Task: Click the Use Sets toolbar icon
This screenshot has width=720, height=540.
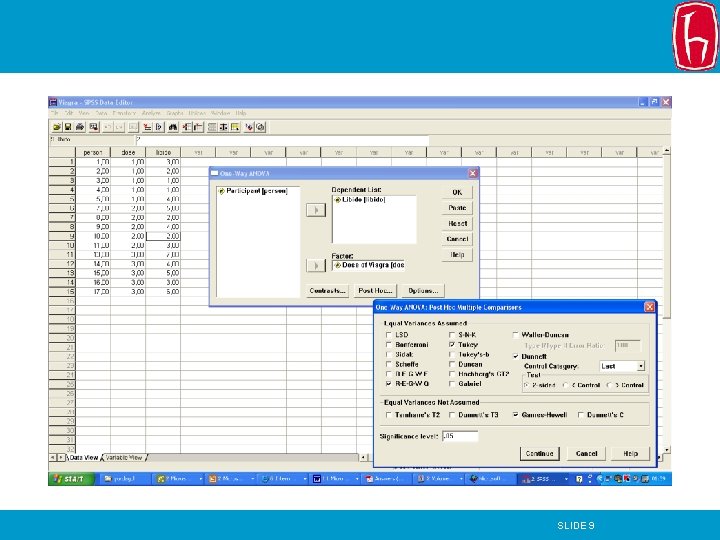Action: point(260,127)
